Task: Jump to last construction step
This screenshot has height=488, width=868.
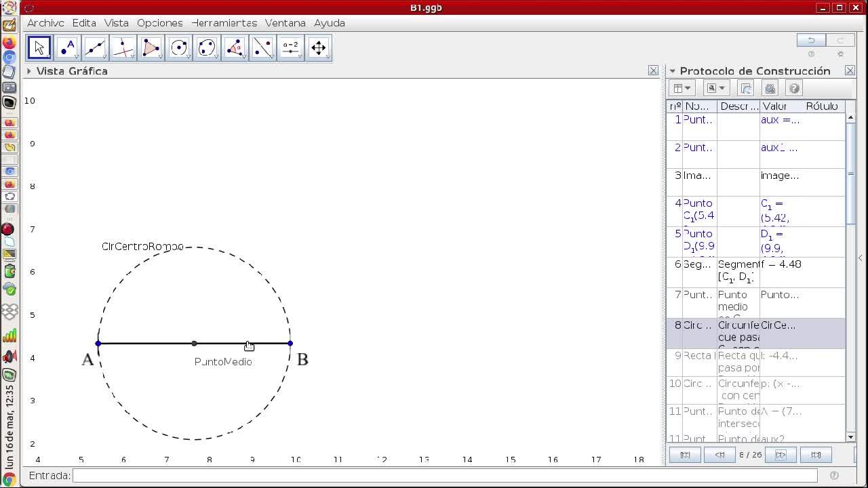Action: coord(816,455)
